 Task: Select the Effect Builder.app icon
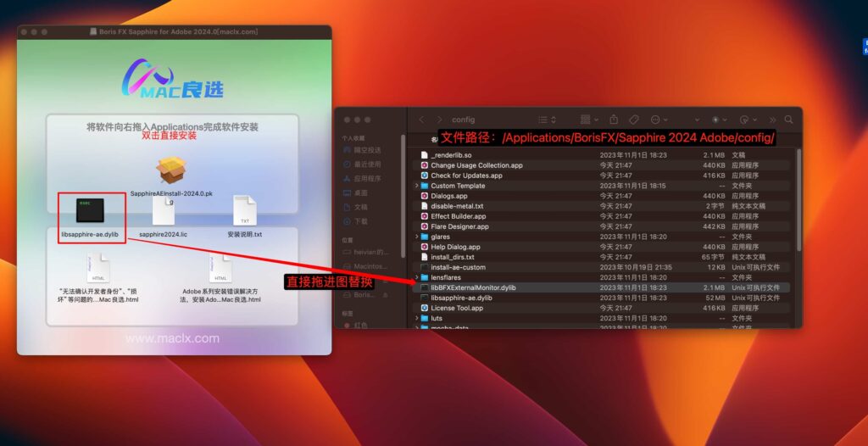point(425,216)
